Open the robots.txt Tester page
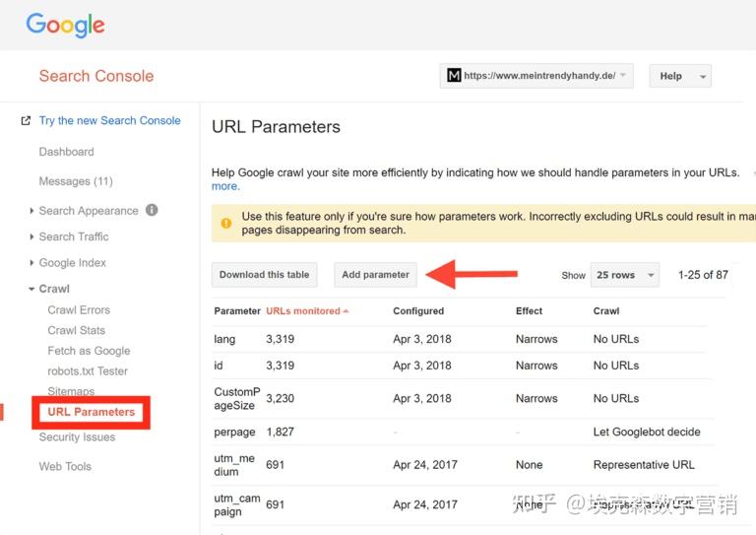 click(x=88, y=371)
